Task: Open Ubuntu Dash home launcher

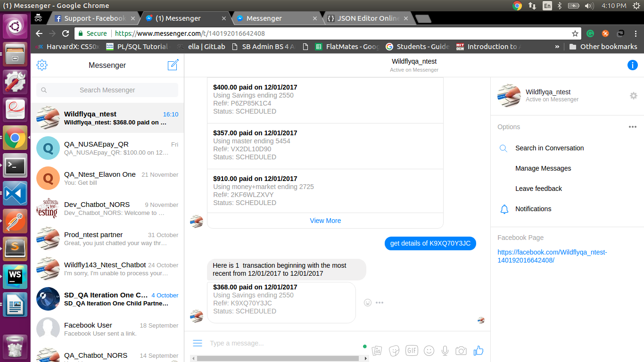Action: pos(15,26)
